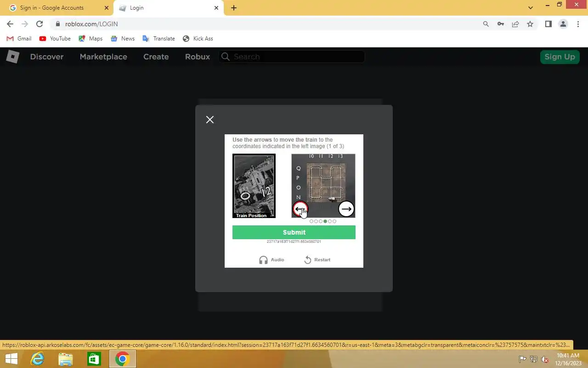
Task: Click the Roblox Search field
Action: point(292,57)
